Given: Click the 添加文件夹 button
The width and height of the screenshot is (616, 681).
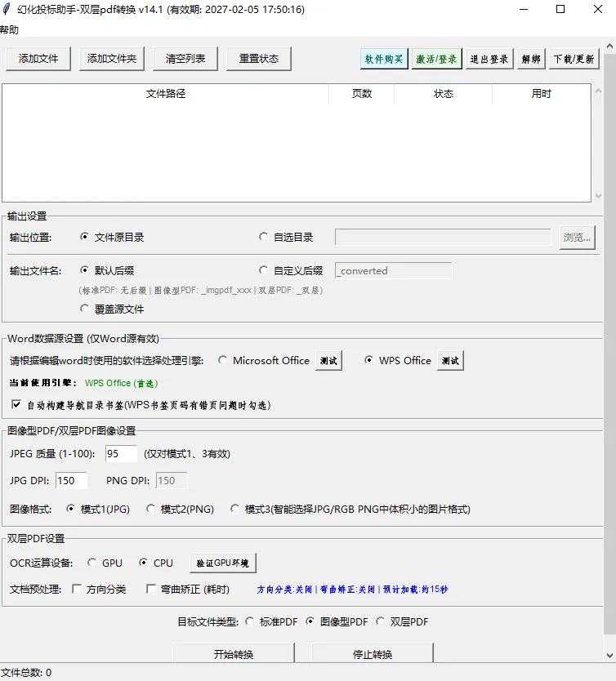Looking at the screenshot, I should tap(112, 59).
